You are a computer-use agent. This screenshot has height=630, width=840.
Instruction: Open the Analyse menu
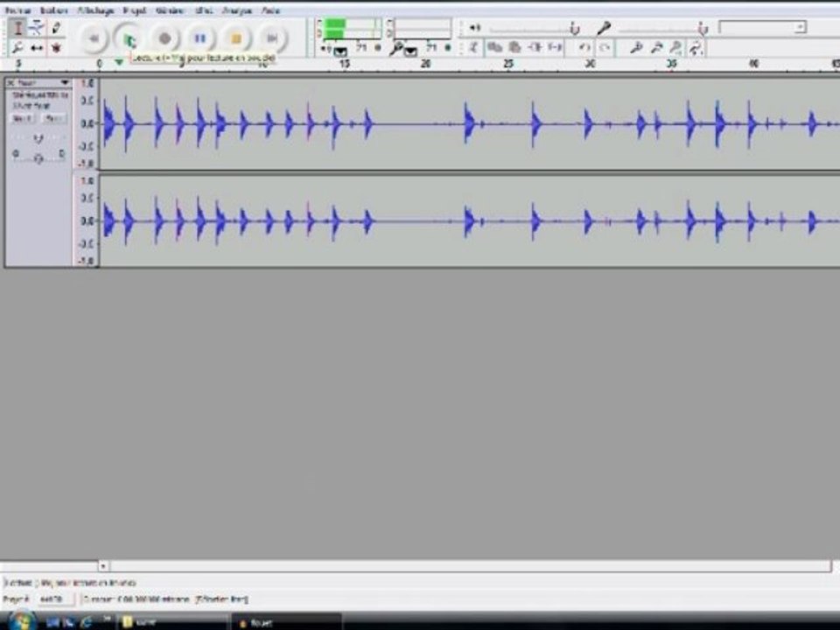click(x=237, y=10)
